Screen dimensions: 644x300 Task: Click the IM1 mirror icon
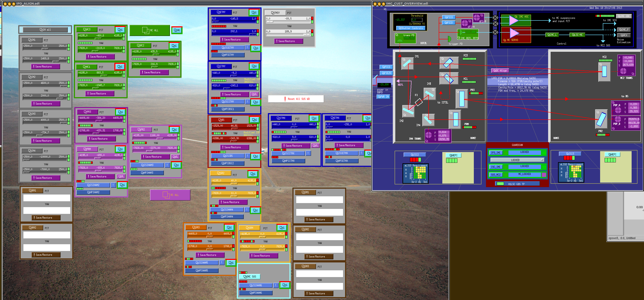407,63
